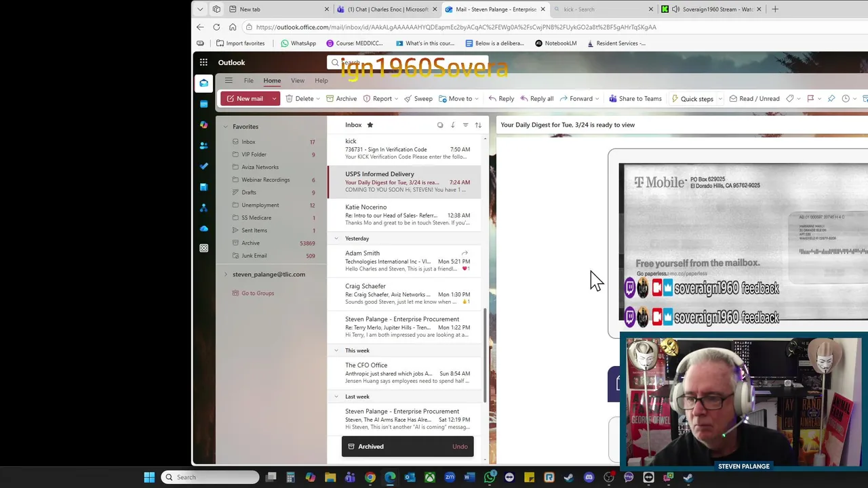Open the Outlook app launcher grid

click(x=203, y=62)
